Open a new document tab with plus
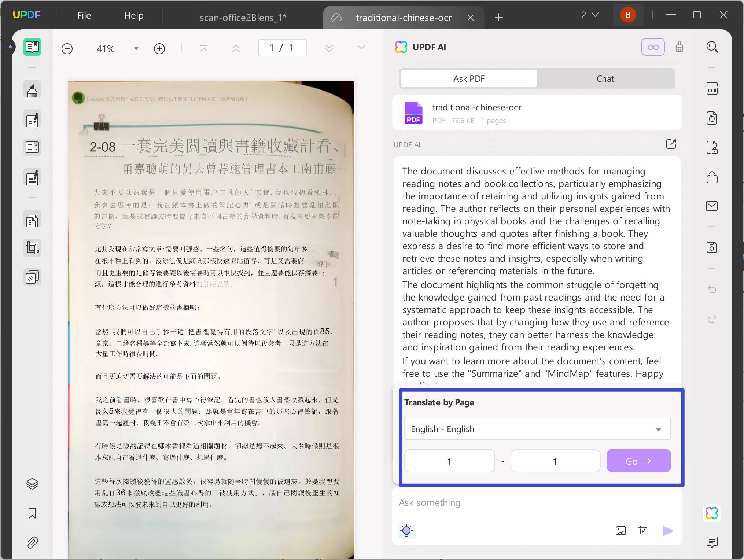The height and width of the screenshot is (560, 744). click(x=498, y=17)
